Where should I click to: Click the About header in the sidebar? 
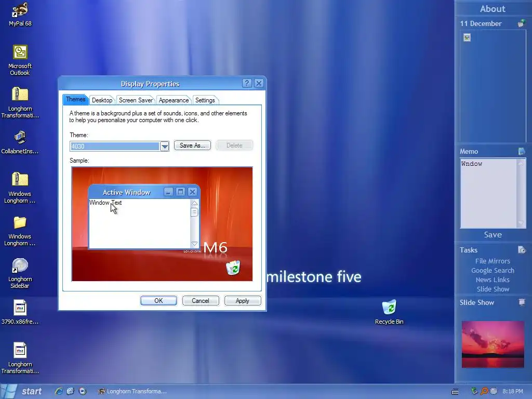coord(493,9)
